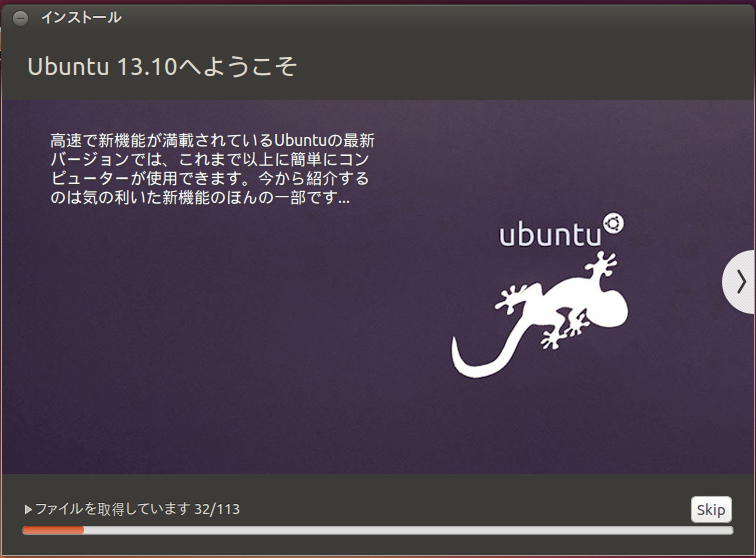Click the window button left of インストール
The width and height of the screenshot is (756, 558).
[x=20, y=18]
